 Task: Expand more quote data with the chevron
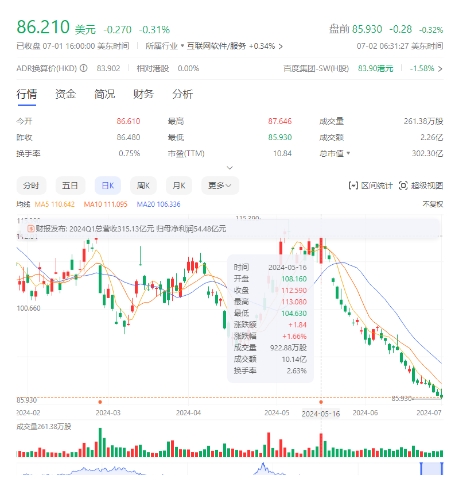[x=230, y=167]
